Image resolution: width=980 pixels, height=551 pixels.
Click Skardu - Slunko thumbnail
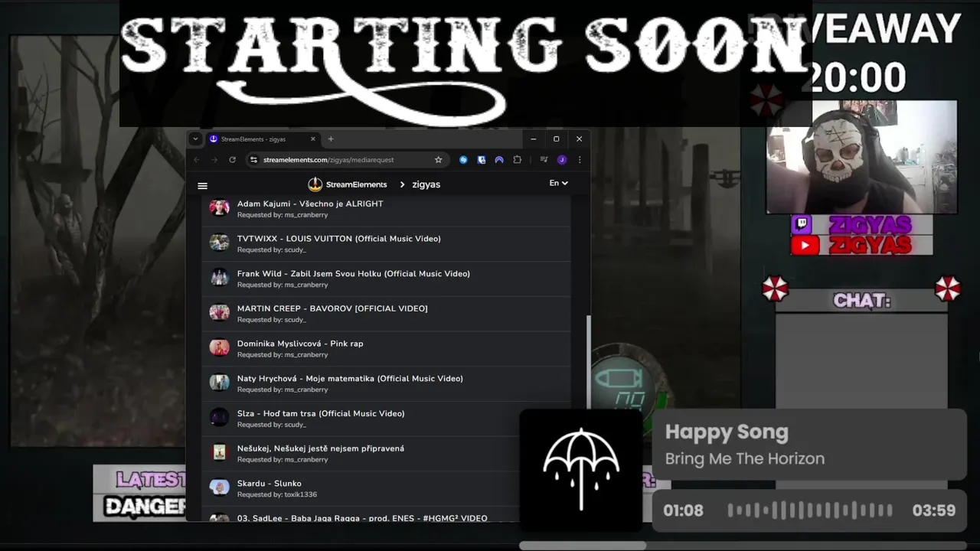pos(220,487)
